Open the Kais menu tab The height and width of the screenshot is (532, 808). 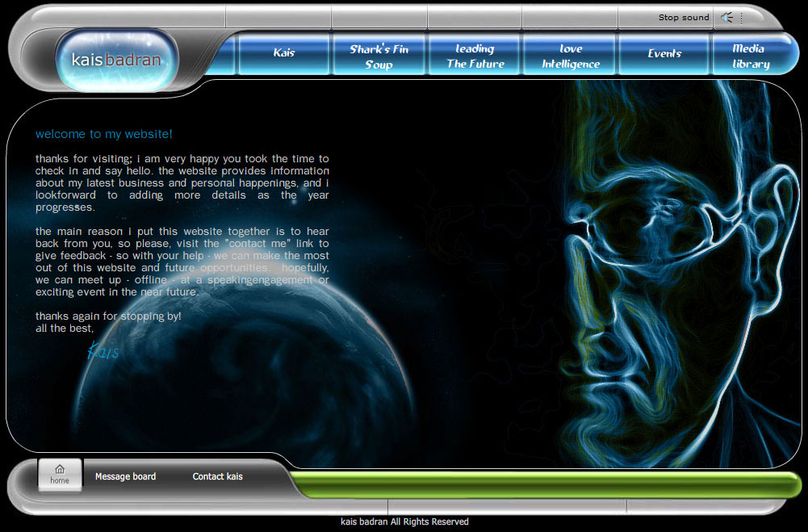pyautogui.click(x=284, y=53)
